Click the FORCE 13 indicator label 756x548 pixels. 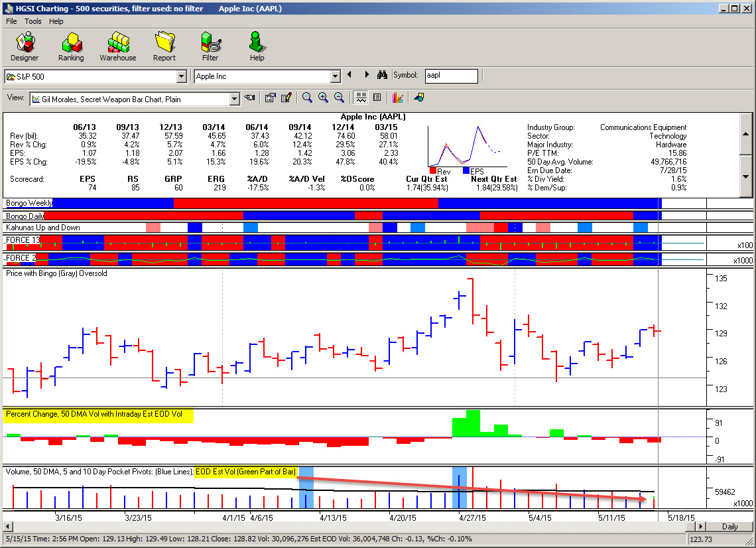23,240
